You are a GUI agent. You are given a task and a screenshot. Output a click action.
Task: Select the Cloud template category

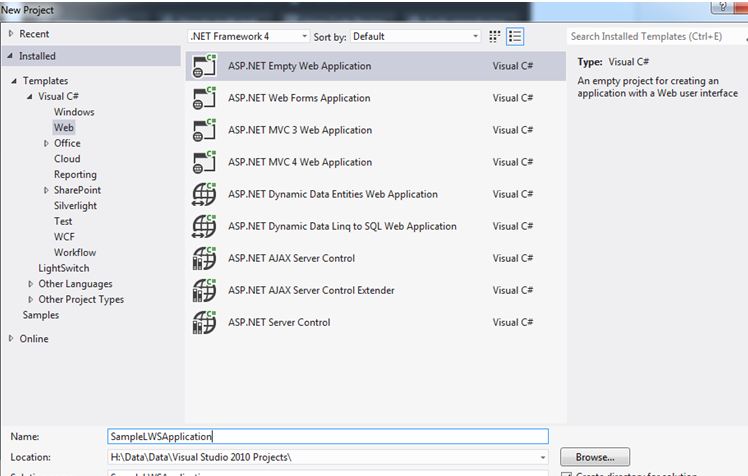pos(67,159)
